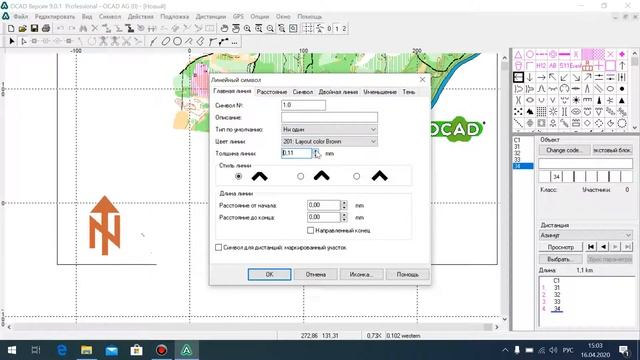640x360 pixels.
Task: Toggle the grid display toolbar icon
Action: (308, 28)
